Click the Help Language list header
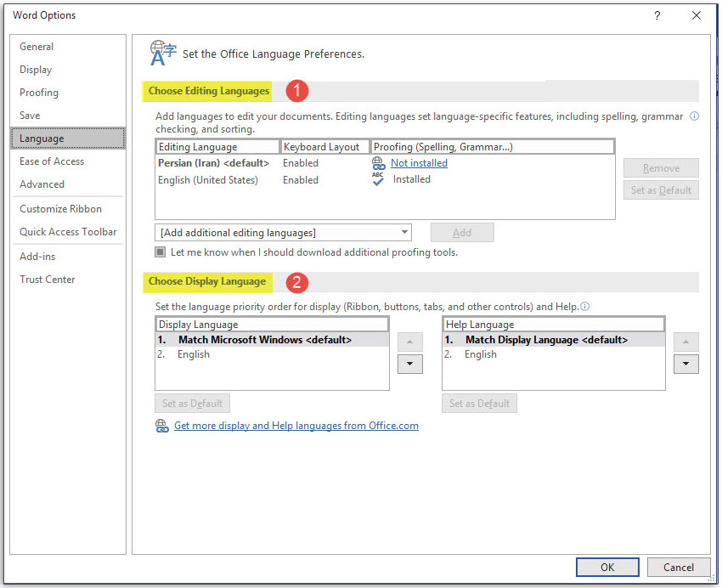722x588 pixels. point(554,324)
